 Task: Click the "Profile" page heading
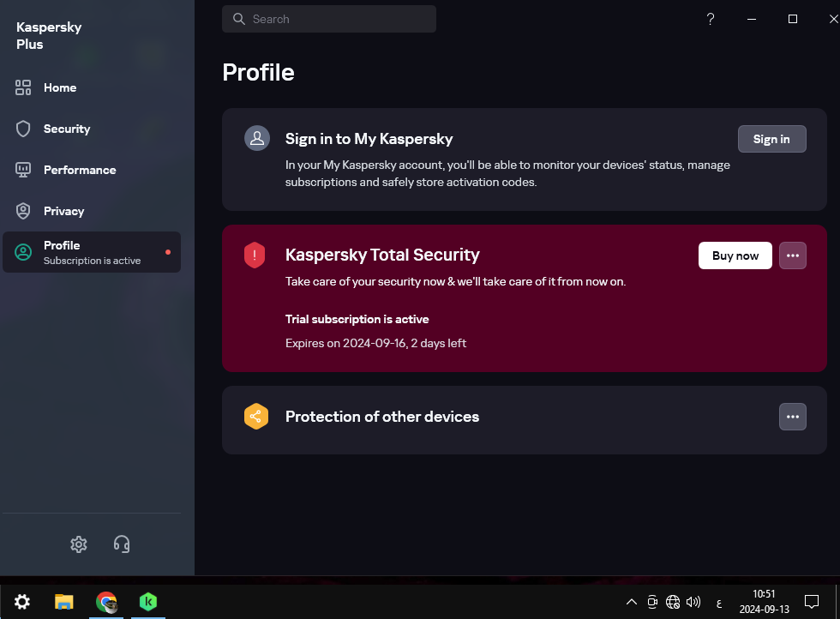[x=258, y=72]
